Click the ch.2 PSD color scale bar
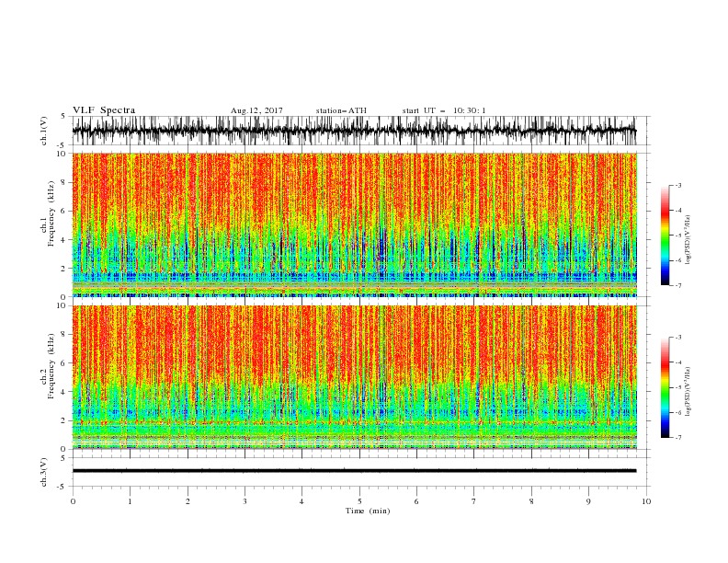The height and width of the screenshot is (563, 728). [665, 387]
